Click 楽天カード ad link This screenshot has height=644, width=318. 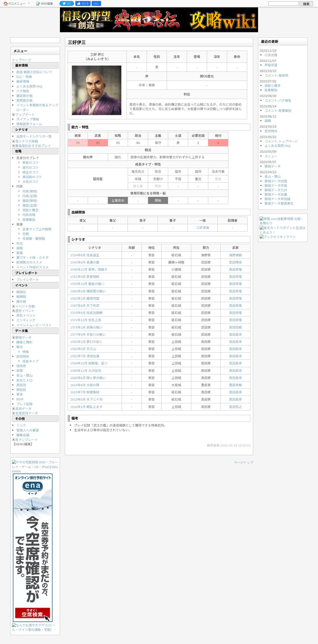tap(282, 230)
